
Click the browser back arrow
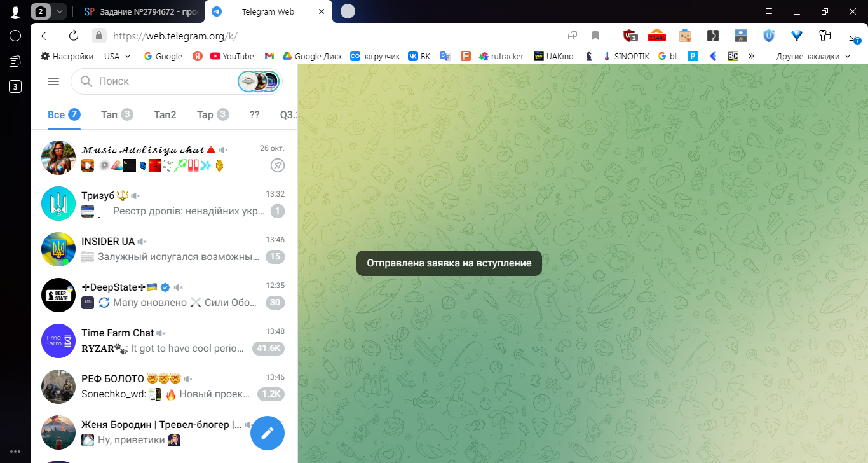click(x=45, y=36)
